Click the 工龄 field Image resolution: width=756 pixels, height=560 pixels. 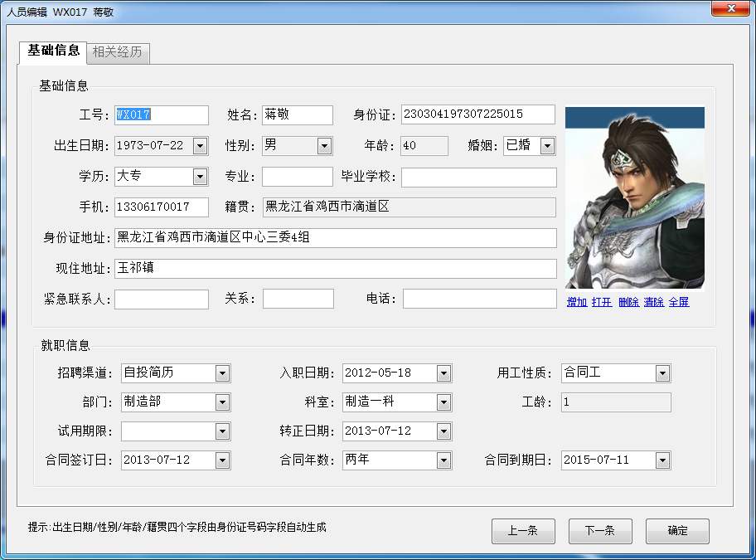point(616,402)
